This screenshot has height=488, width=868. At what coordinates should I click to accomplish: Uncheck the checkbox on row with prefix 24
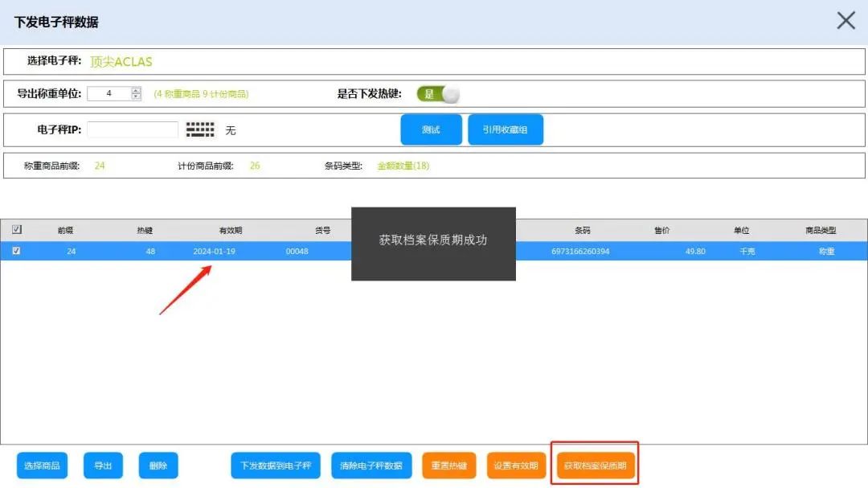(17, 251)
